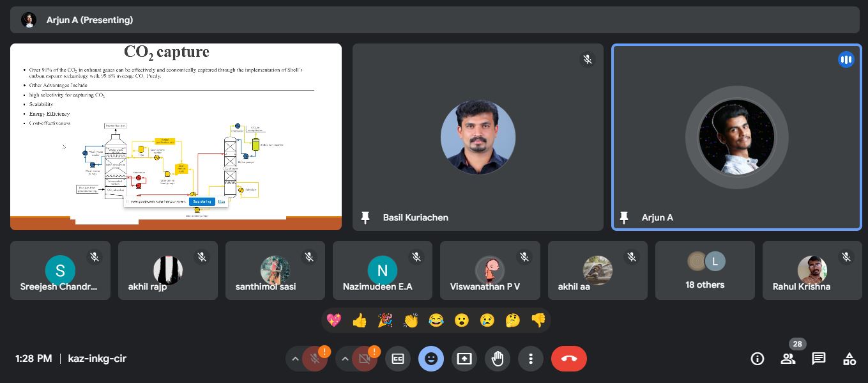Send the thumbs up reaction
868x383 pixels.
(x=360, y=320)
